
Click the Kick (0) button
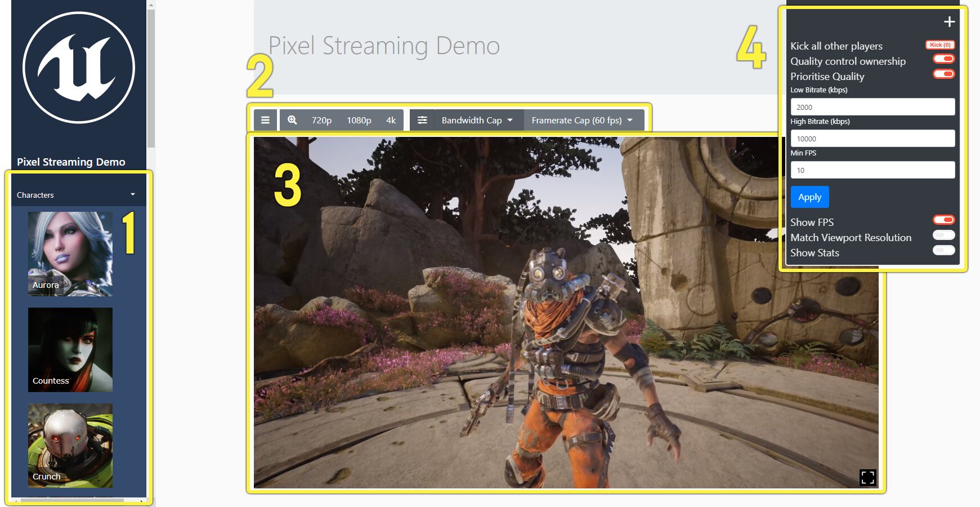pos(940,45)
